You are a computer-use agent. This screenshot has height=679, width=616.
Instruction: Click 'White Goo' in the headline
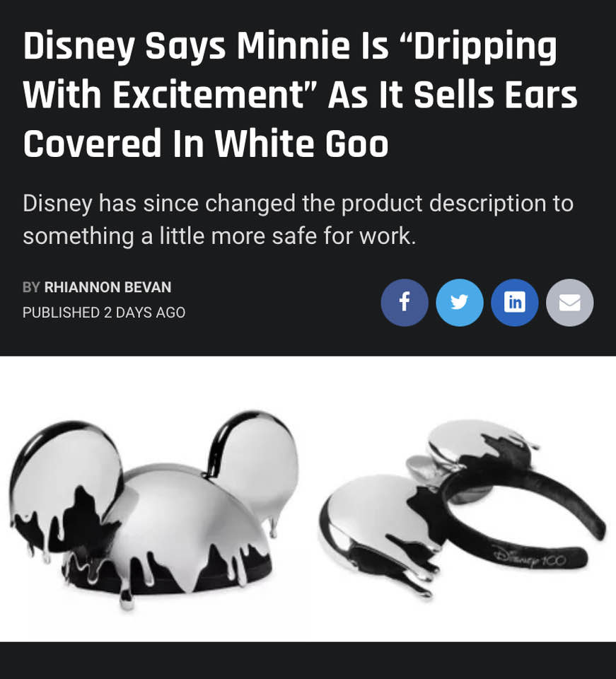(x=302, y=144)
